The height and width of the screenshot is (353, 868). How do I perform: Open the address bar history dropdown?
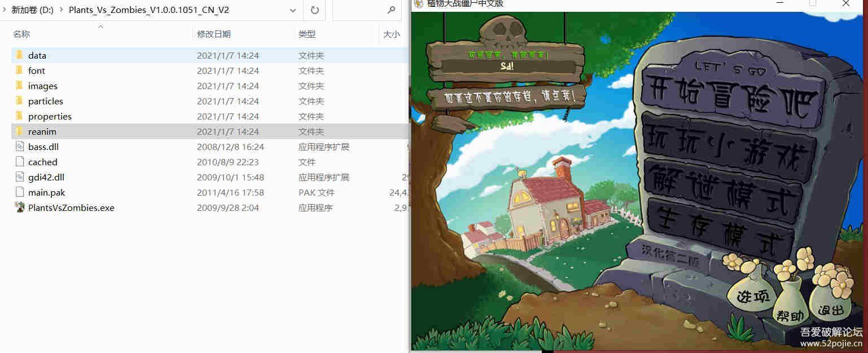coord(292,10)
